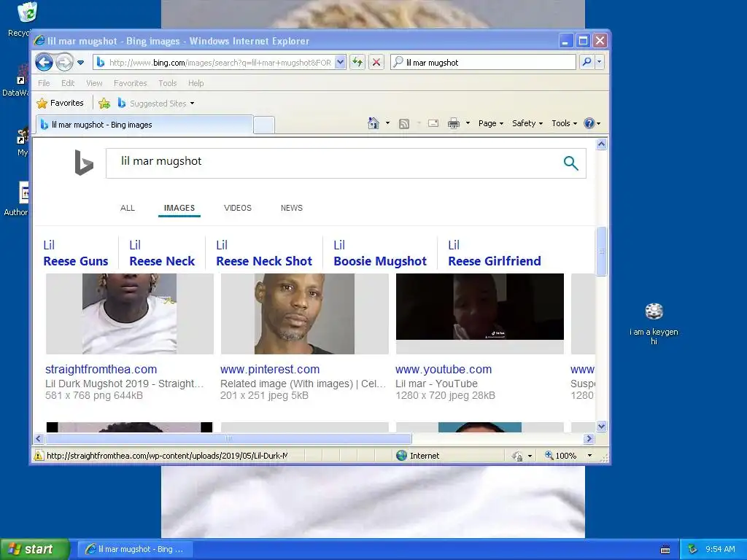Screen dimensions: 747x560
Task: Follow the www.pinterest.com link
Action: tap(270, 369)
